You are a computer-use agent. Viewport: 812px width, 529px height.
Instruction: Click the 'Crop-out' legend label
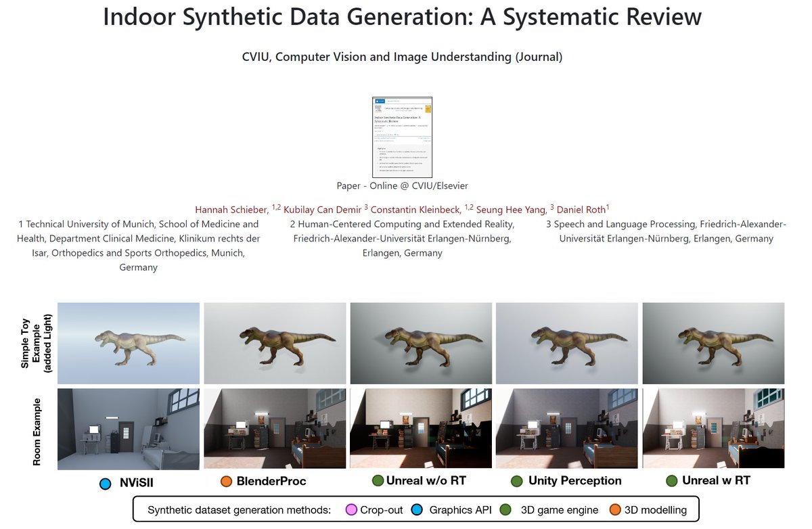[382, 509]
